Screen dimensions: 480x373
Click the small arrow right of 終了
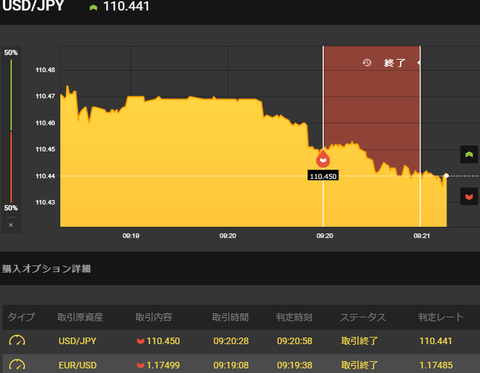[x=418, y=62]
